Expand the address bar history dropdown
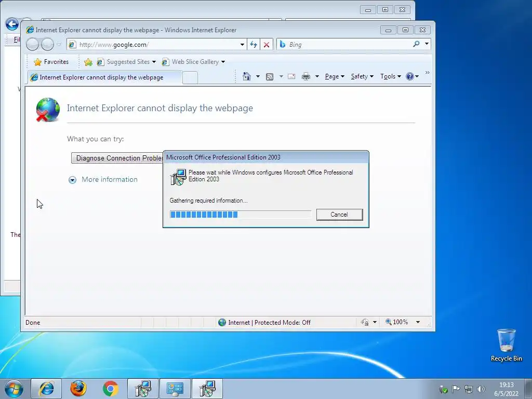 (242, 45)
